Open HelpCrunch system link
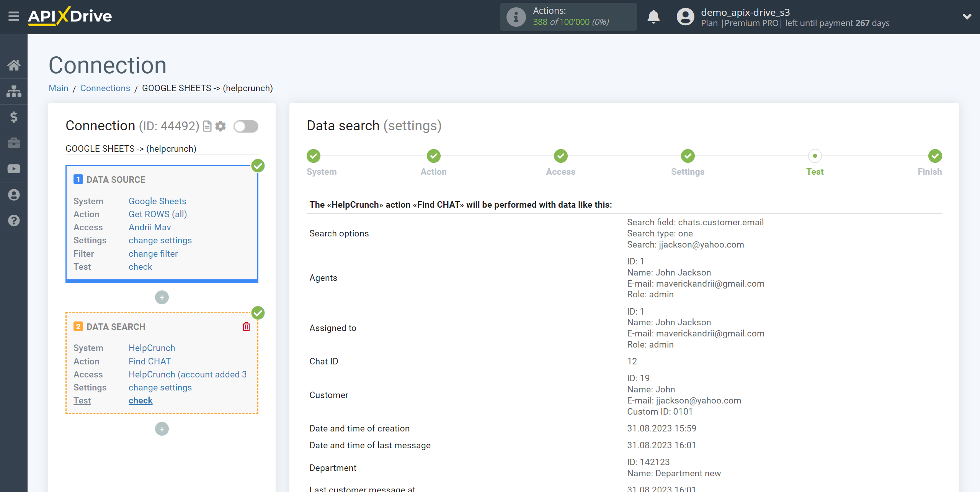The image size is (980, 492). [152, 348]
